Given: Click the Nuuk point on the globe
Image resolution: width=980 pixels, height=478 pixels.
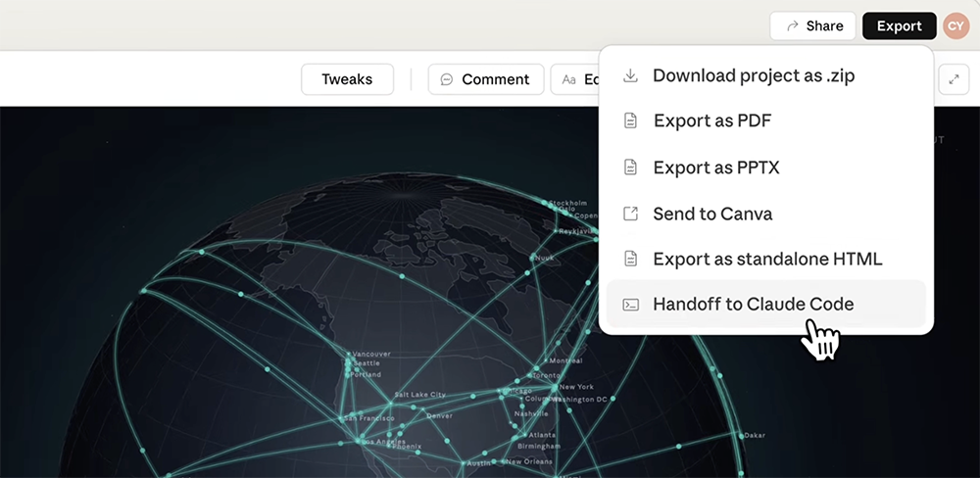Looking at the screenshot, I should point(532,258).
